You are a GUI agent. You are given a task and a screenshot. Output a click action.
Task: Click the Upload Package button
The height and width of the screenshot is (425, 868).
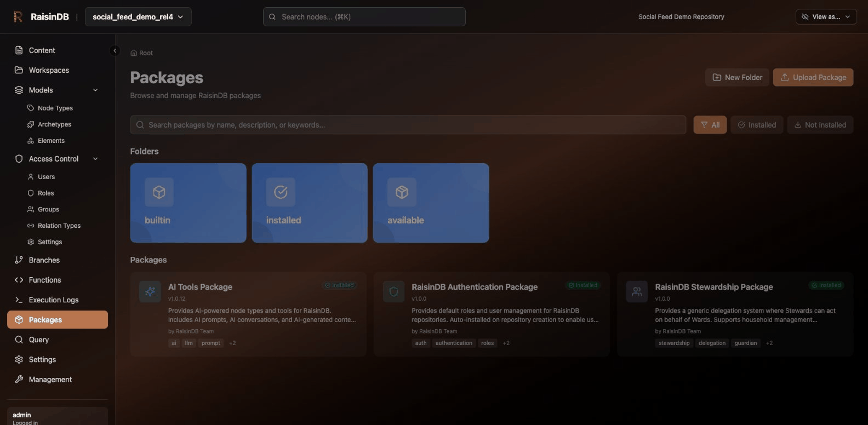(x=813, y=77)
